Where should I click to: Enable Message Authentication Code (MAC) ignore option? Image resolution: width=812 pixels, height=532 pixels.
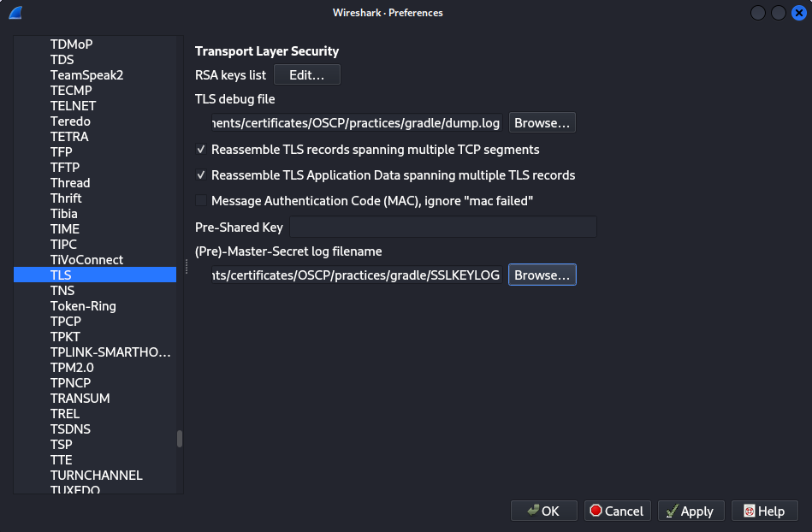point(200,200)
